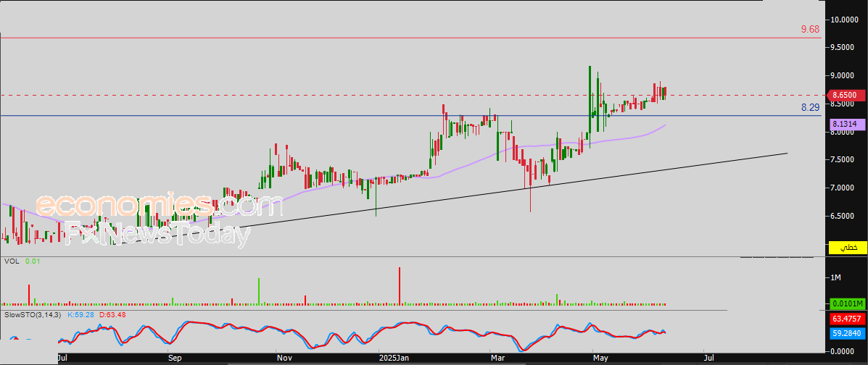
Task: Click the green 0.0101M volume tag
Action: (847, 303)
